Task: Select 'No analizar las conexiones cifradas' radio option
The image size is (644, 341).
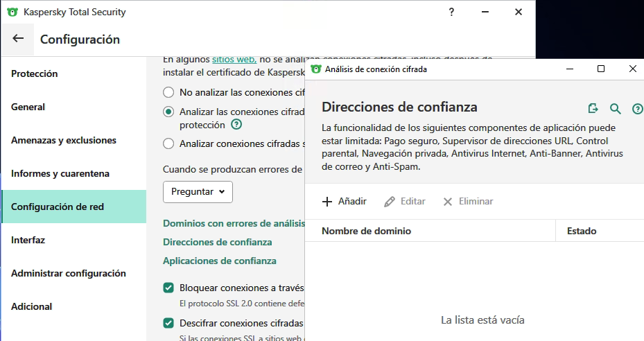Action: pyautogui.click(x=168, y=92)
